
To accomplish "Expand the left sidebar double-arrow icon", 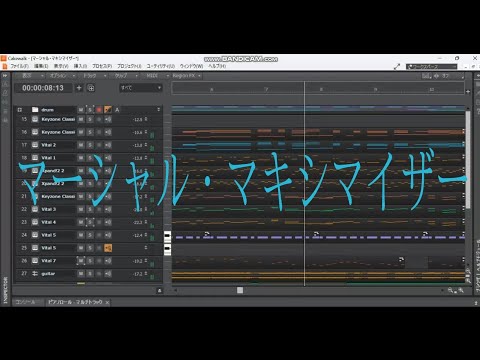I will 5,76.
